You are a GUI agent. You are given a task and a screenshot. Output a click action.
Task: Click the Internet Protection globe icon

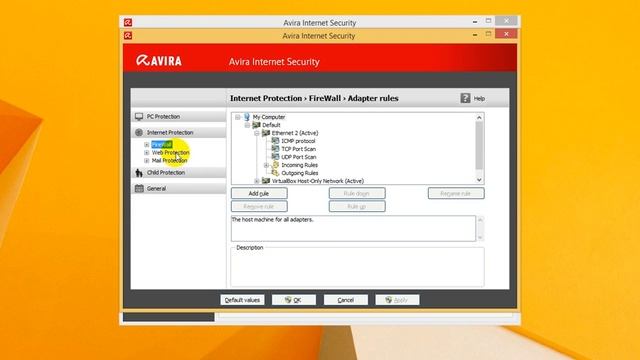139,133
